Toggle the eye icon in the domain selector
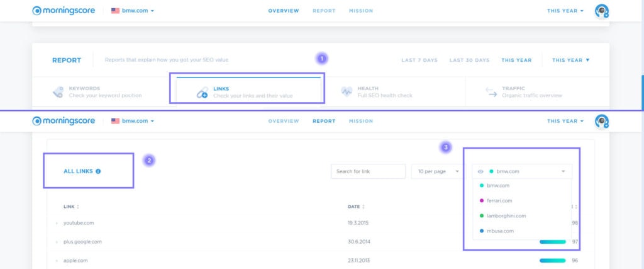This screenshot has width=644, height=269. 480,171
